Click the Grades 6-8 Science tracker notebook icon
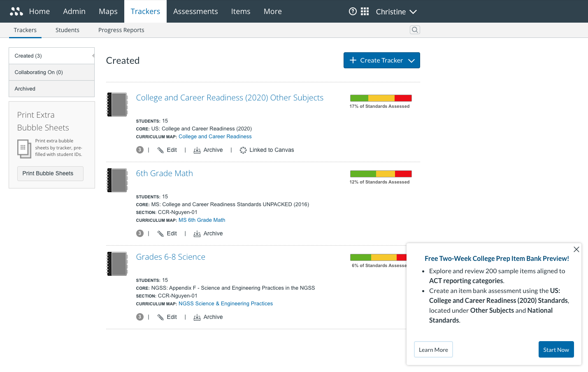This screenshot has height=372, width=588. point(117,264)
